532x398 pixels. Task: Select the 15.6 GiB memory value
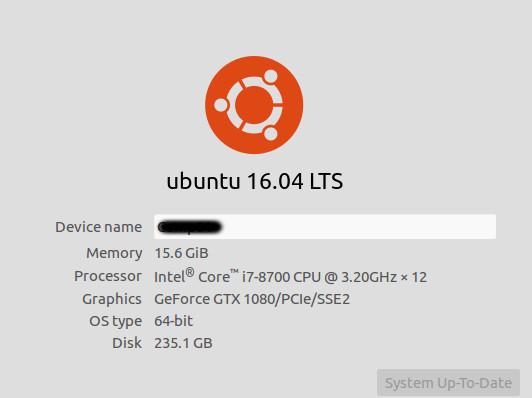(181, 253)
